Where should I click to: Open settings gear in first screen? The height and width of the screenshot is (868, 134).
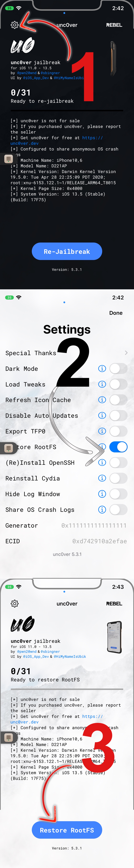[15, 25]
